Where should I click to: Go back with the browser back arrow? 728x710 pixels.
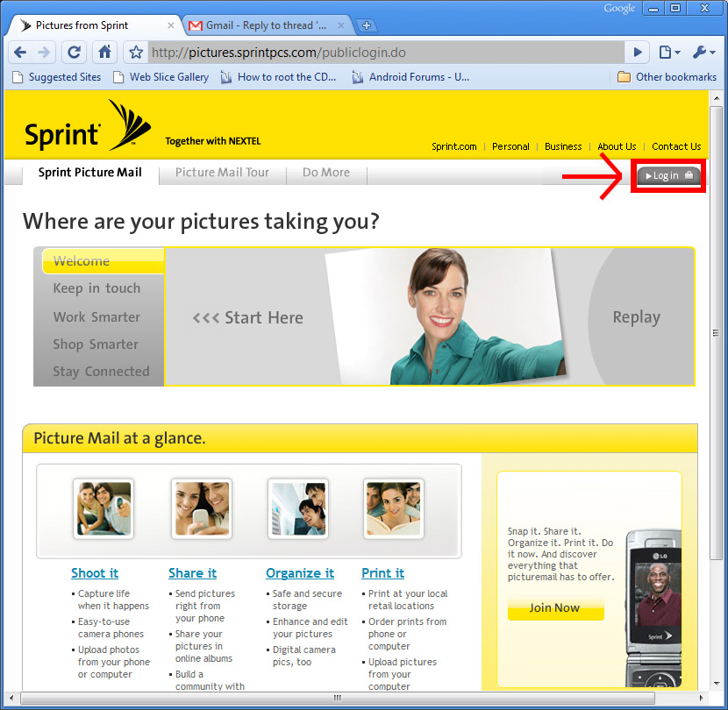20,52
